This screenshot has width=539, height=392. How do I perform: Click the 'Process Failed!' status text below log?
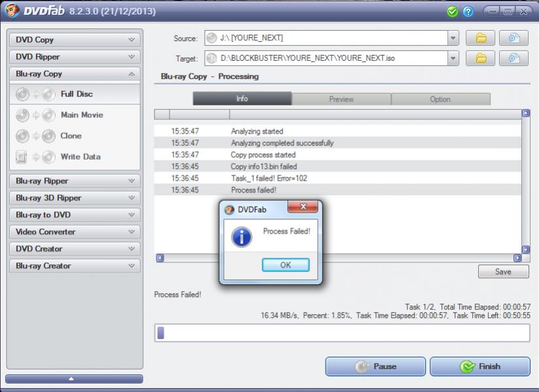coord(178,294)
